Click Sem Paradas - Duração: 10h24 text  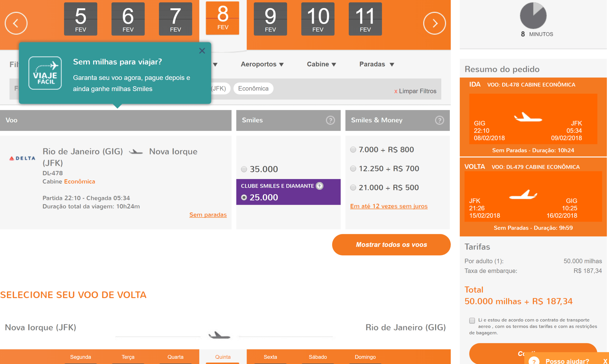tap(533, 150)
